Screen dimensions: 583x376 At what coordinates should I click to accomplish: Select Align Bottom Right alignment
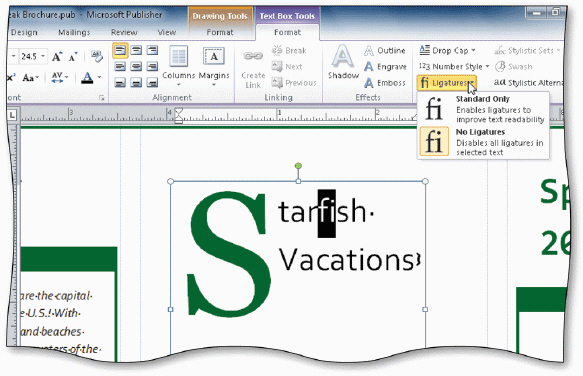click(152, 83)
